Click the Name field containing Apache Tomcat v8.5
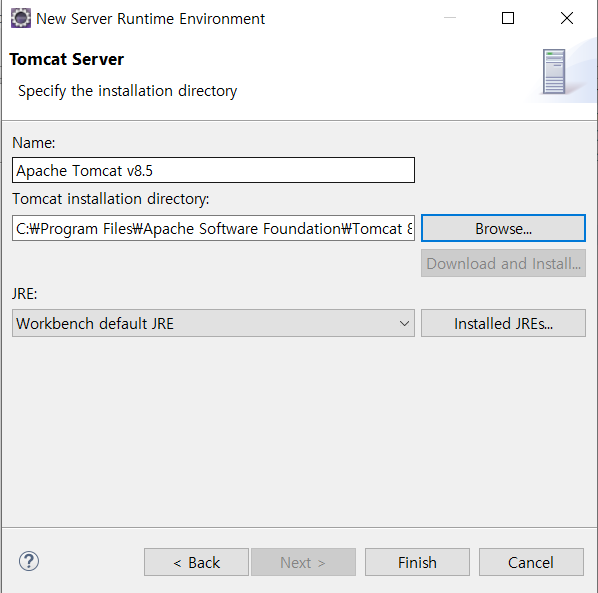 click(213, 170)
